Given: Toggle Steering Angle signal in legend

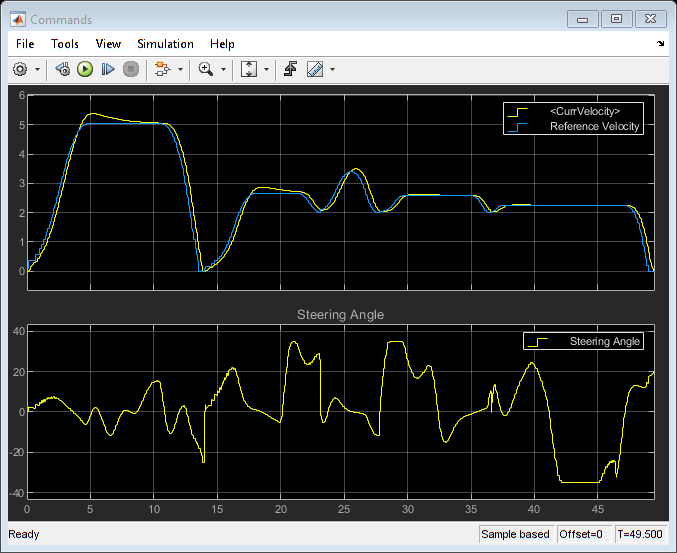Looking at the screenshot, I should pos(604,341).
